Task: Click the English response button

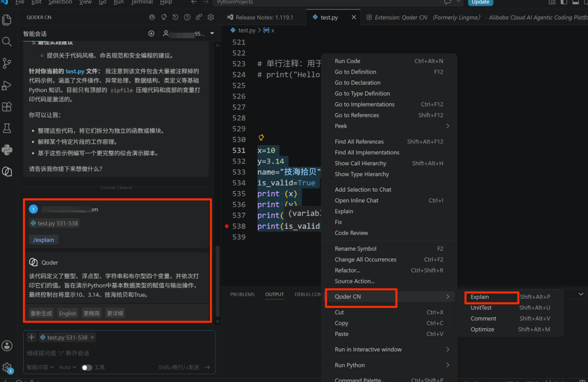Action: point(68,313)
